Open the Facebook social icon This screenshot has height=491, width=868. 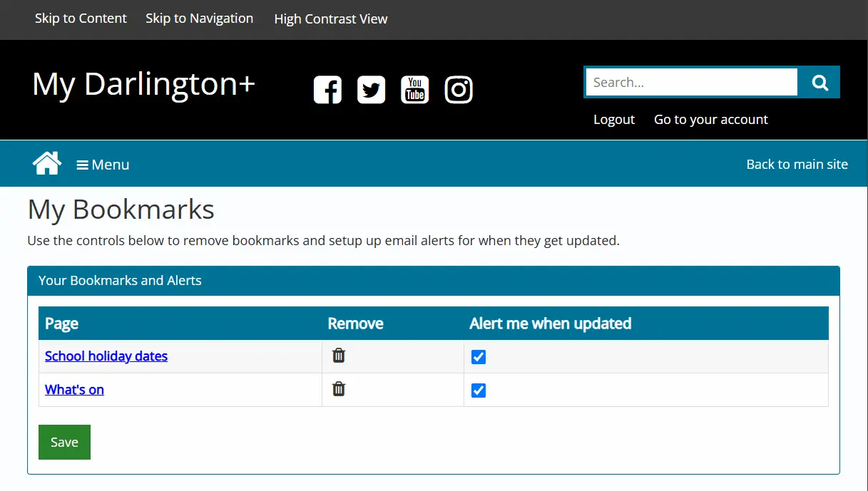pyautogui.click(x=328, y=90)
